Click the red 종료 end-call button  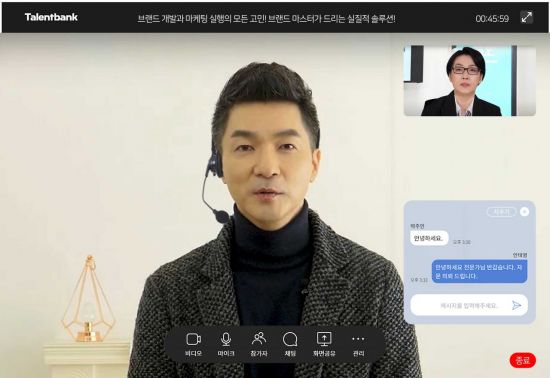point(523,360)
